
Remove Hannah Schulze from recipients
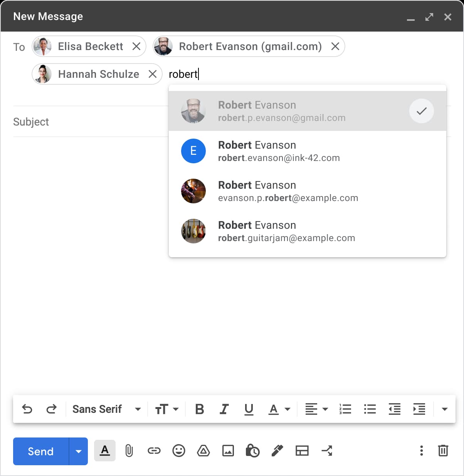point(152,74)
